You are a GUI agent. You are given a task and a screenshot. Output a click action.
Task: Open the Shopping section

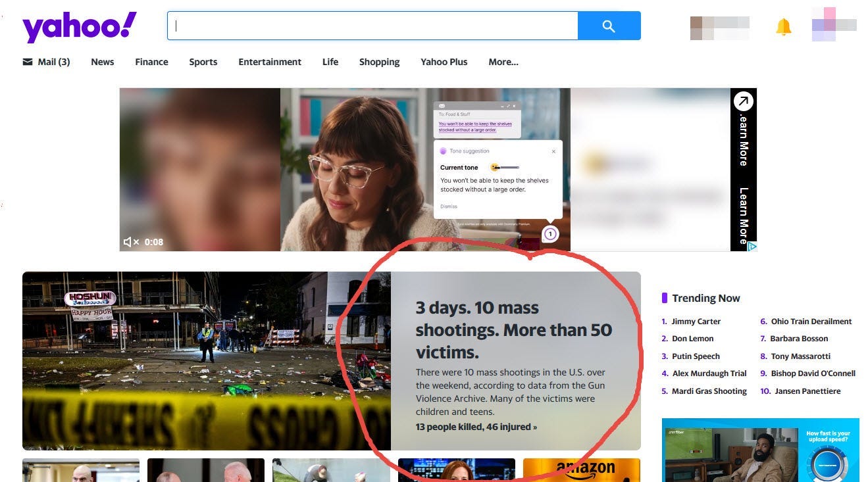point(379,62)
